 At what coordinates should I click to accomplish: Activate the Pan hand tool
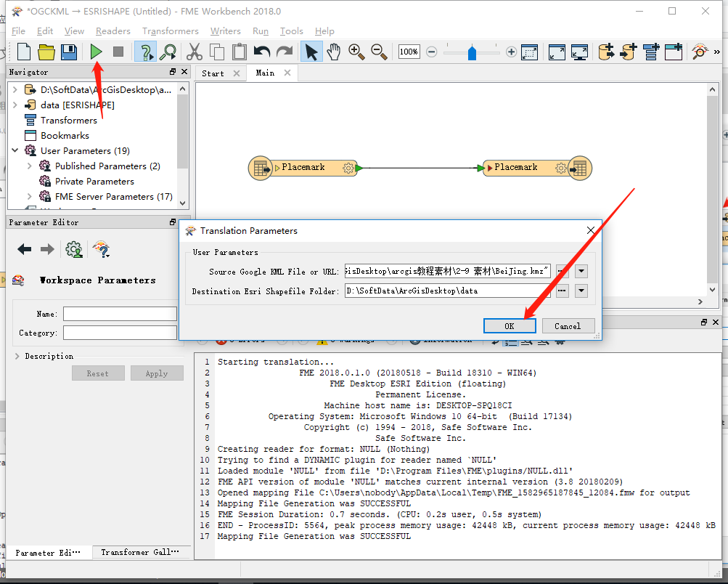(x=334, y=52)
